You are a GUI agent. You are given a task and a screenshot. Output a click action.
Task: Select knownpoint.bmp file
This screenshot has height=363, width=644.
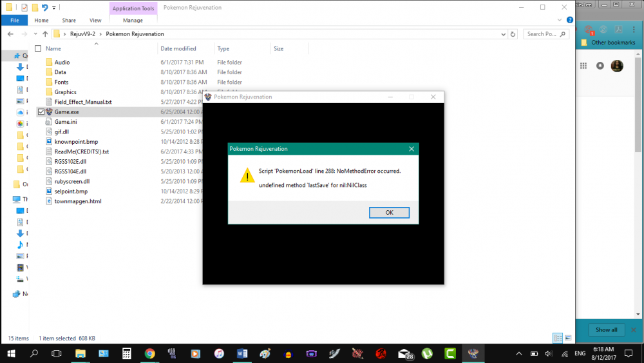(x=76, y=142)
